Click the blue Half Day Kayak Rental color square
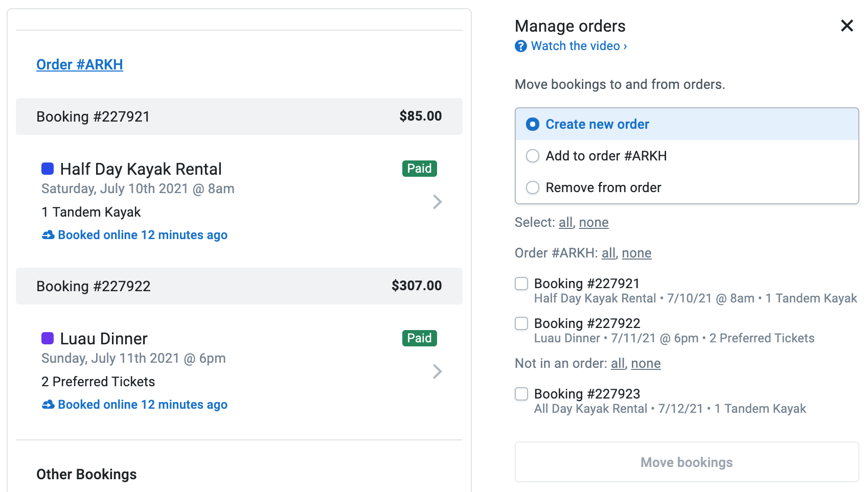Viewport: 868px width, 492px height. [x=48, y=169]
